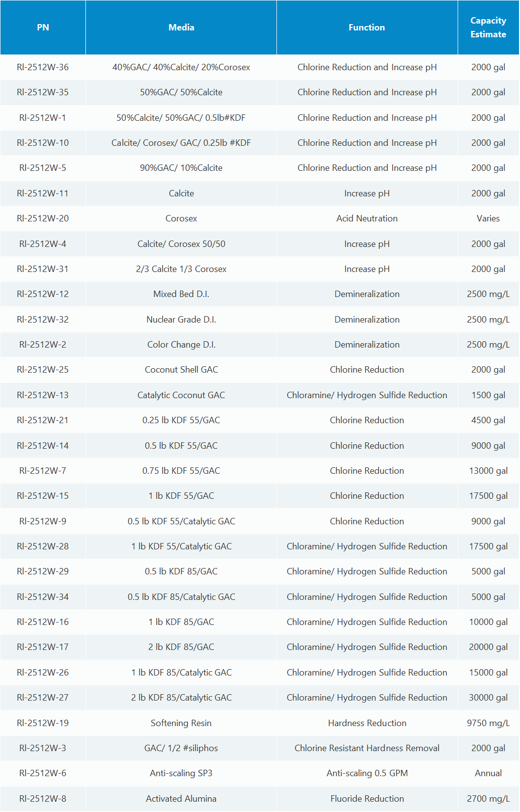This screenshot has width=520, height=812.
Task: Select the Coconut Shell GAC media cell
Action: tap(181, 370)
